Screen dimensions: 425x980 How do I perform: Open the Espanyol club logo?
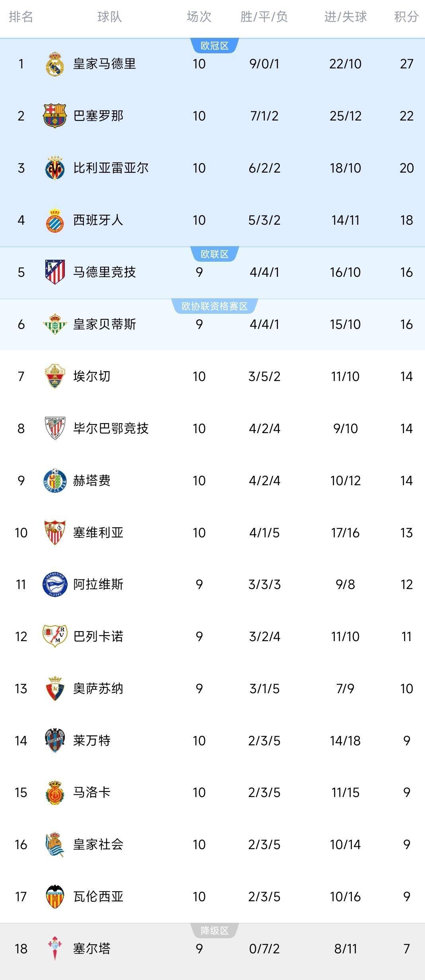[x=55, y=220]
